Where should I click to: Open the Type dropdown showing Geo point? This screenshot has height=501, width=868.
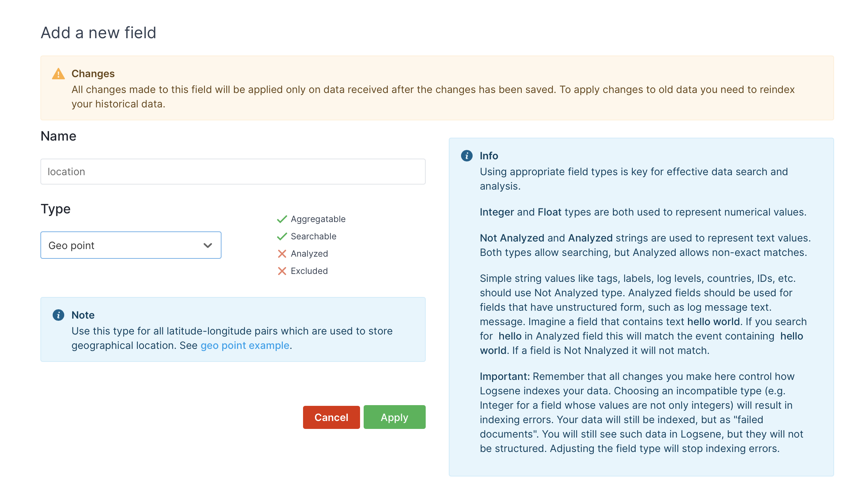(x=131, y=245)
